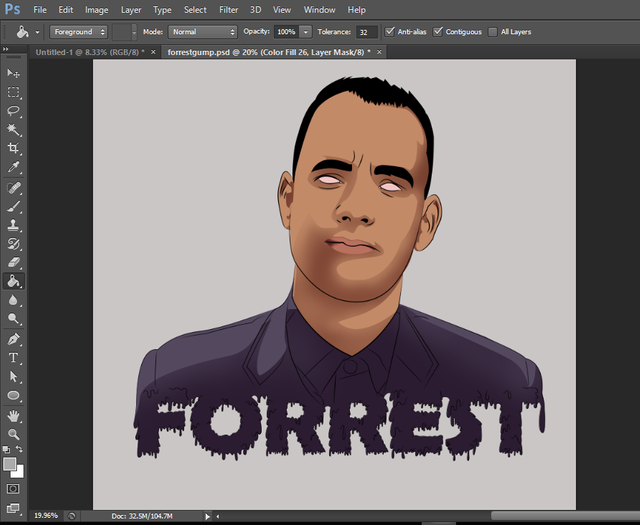
Task: Activate the Hand tool
Action: (x=14, y=415)
